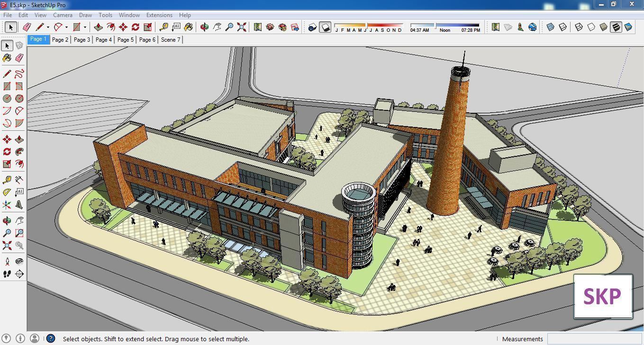The width and height of the screenshot is (644, 345).
Task: Switch to Shaded With Textures style
Action: coord(616,27)
